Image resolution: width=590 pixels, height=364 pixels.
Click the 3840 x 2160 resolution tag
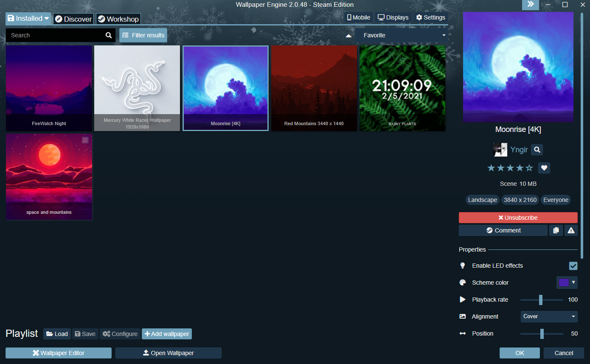pyautogui.click(x=520, y=200)
